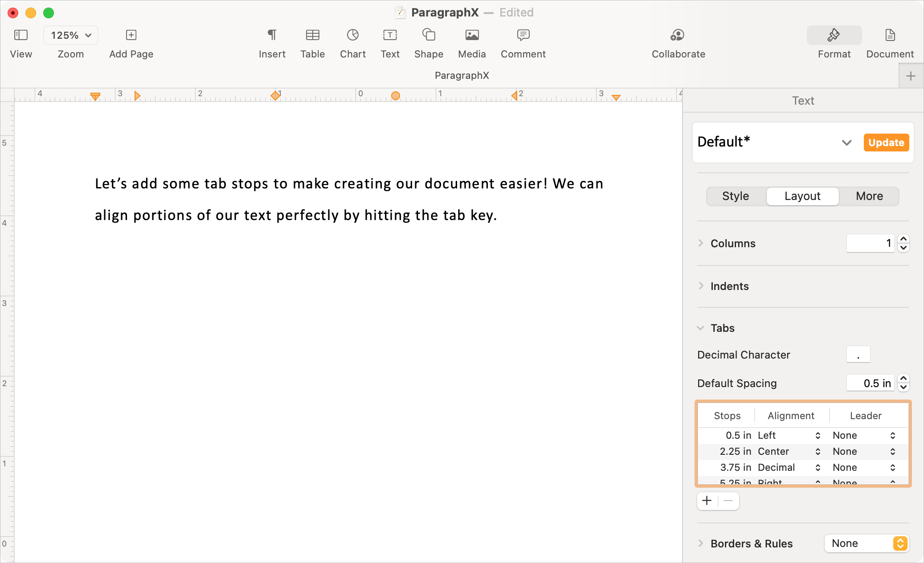The width and height of the screenshot is (924, 563).
Task: Open the Center alignment dropdown
Action: tap(789, 451)
